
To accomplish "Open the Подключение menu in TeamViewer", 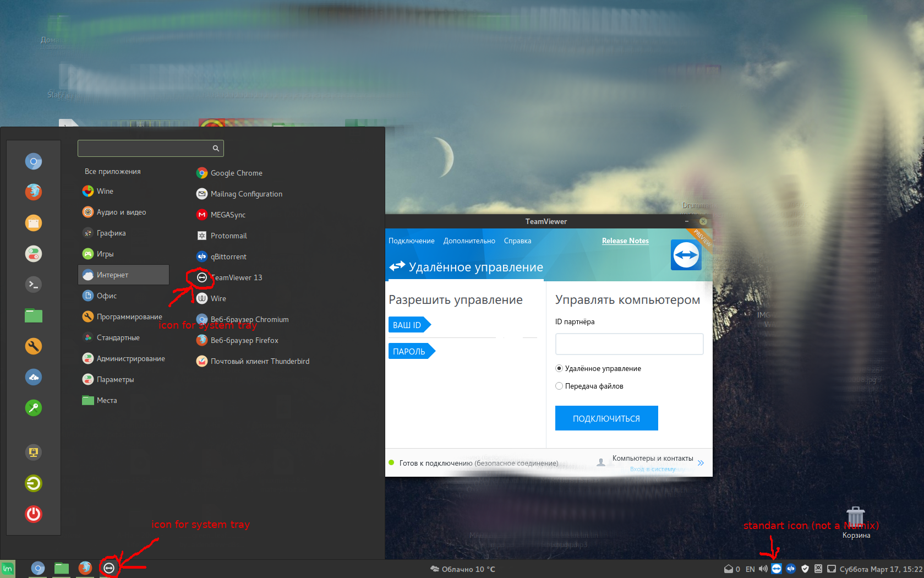I will (412, 241).
